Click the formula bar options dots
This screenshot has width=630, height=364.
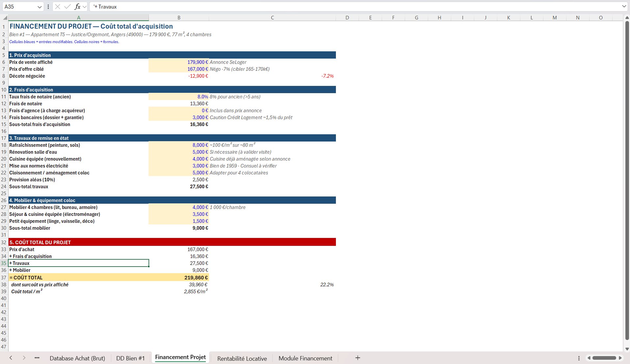coord(48,7)
